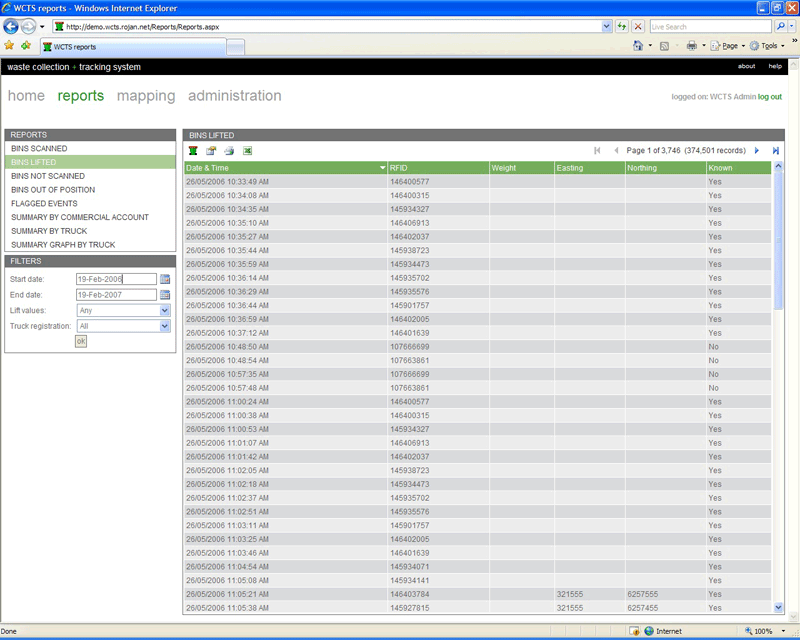The image size is (800, 640).
Task: Click the print icon above the report grid
Action: 229,151
